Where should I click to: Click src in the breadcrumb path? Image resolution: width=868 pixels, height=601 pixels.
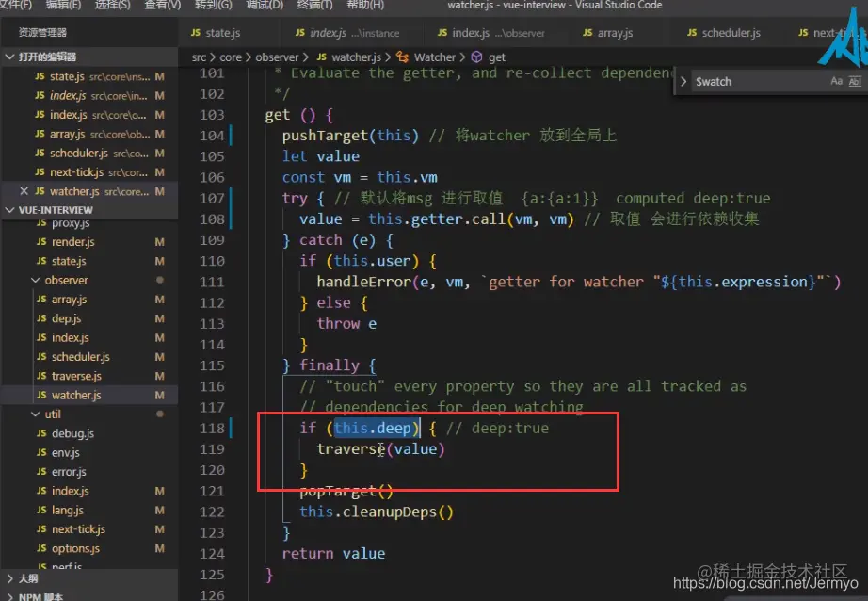click(x=199, y=57)
